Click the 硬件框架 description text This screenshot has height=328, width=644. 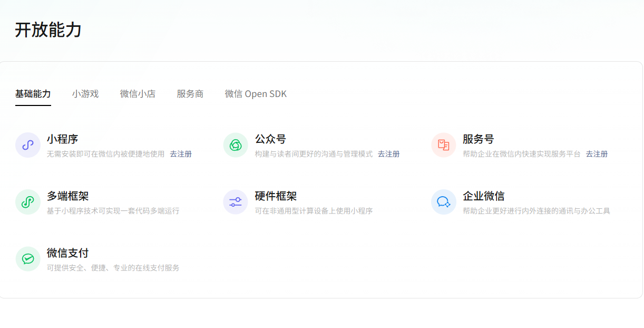(314, 211)
